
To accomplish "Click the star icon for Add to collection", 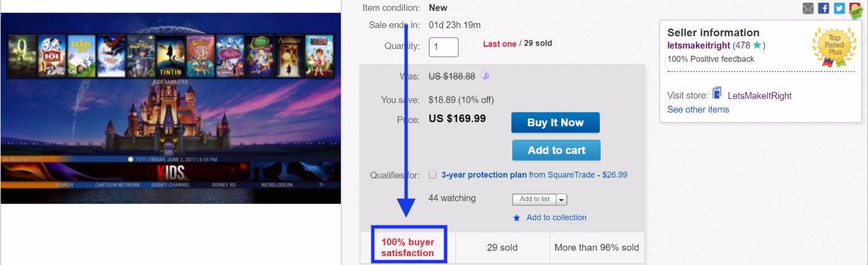I will (x=516, y=218).
